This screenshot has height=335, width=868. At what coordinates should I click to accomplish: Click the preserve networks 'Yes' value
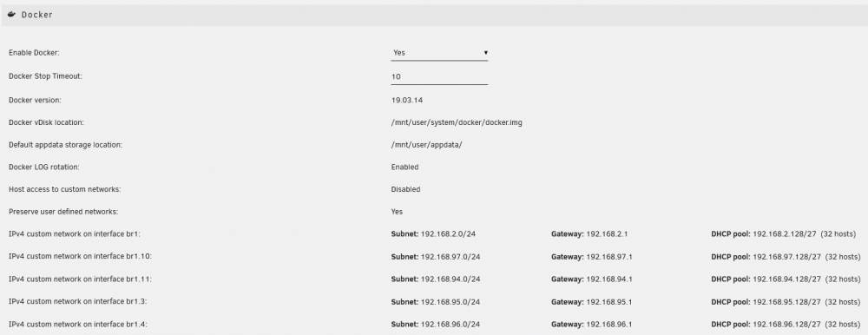397,212
